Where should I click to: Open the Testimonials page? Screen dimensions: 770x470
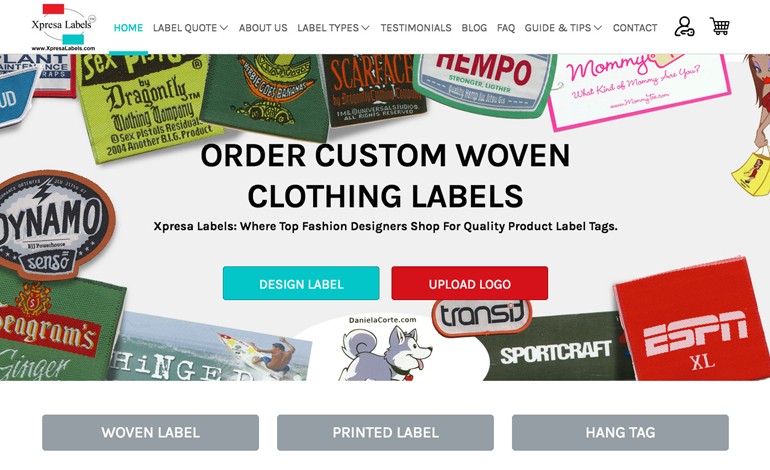tap(416, 28)
